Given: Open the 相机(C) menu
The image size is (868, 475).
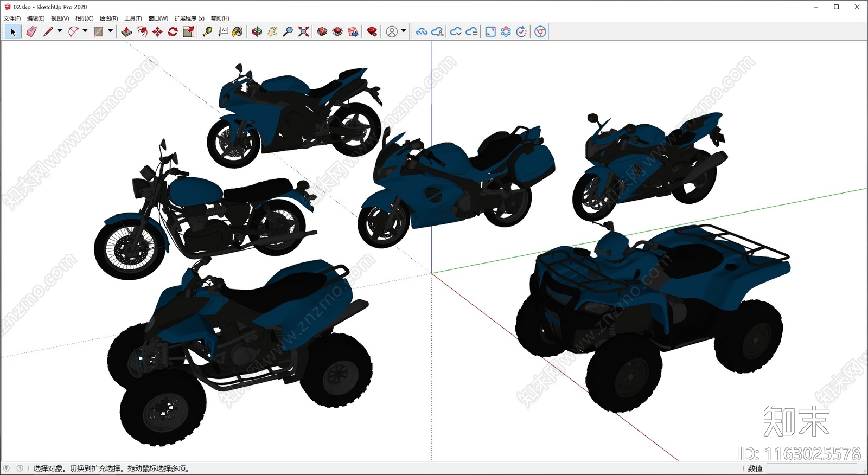Looking at the screenshot, I should [84, 18].
